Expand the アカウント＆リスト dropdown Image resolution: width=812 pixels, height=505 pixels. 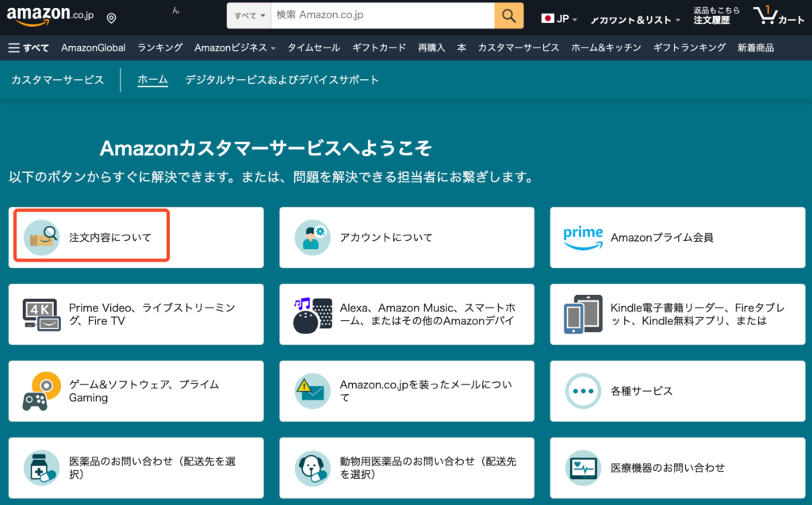click(636, 20)
